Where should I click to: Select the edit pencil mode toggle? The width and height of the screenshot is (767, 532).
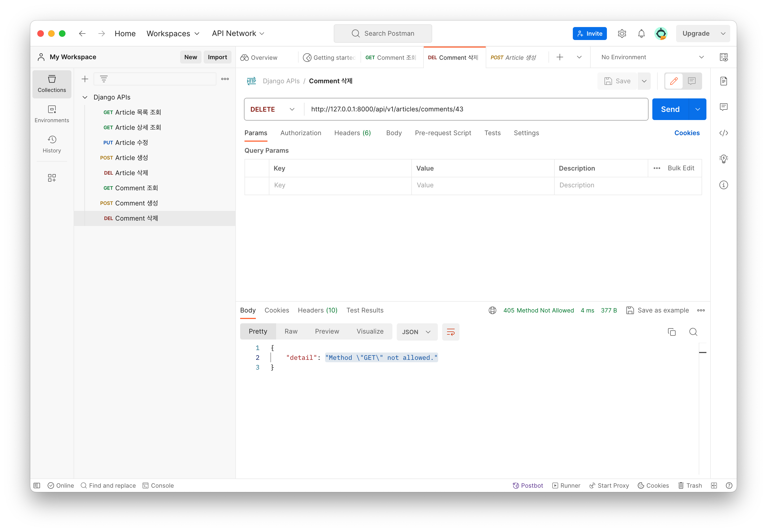pyautogui.click(x=674, y=81)
